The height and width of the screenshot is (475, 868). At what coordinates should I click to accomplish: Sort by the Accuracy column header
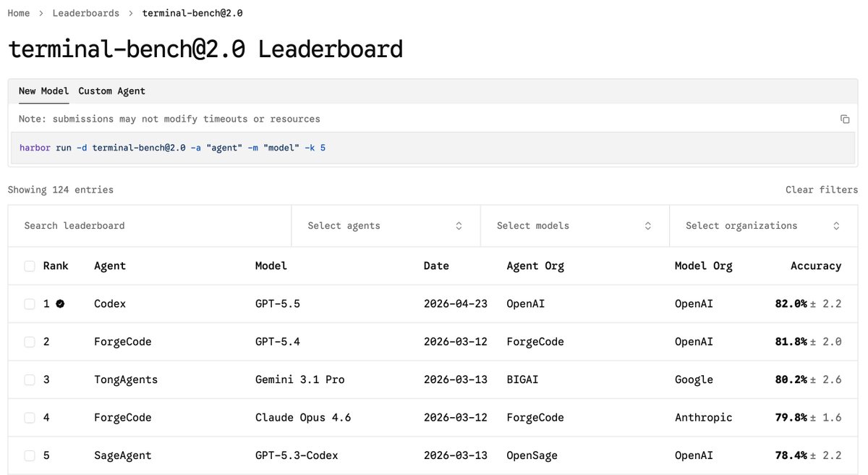click(816, 266)
